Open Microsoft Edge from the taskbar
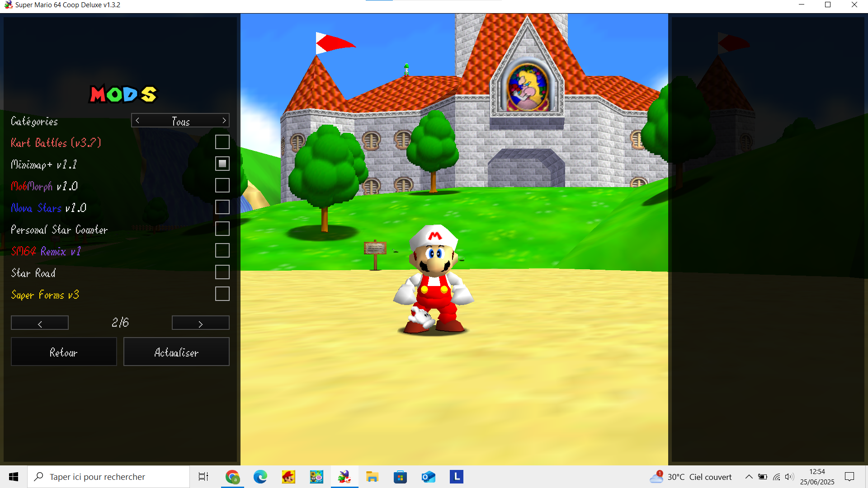 260,477
